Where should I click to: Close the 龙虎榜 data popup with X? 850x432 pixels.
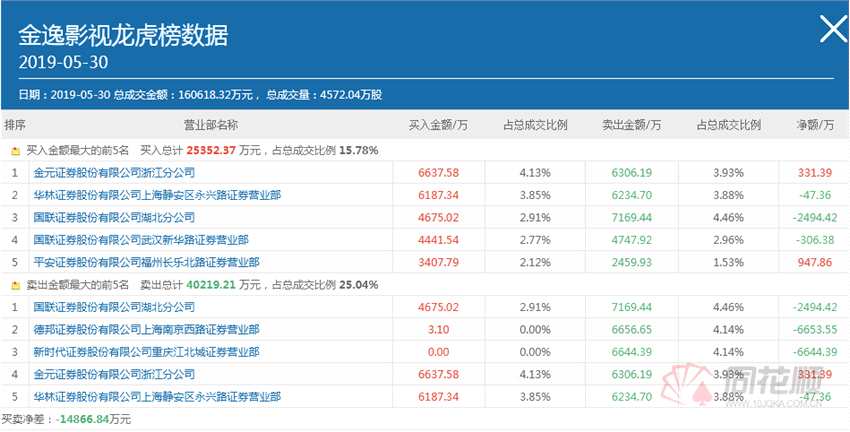[833, 29]
